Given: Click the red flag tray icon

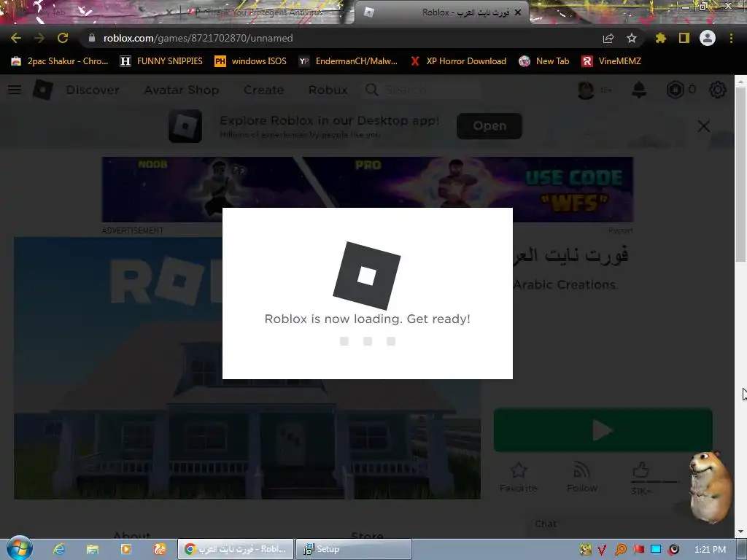Looking at the screenshot, I should tap(638, 550).
